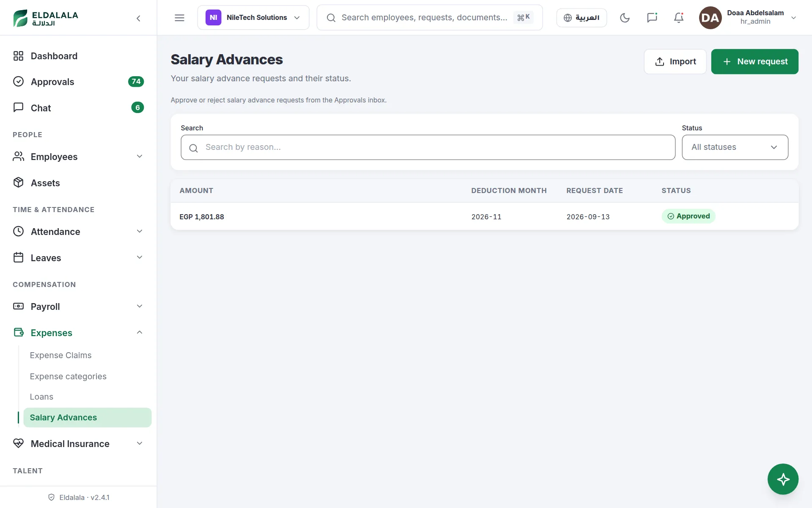
Task: Toggle the hamburger menu icon
Action: pos(179,18)
